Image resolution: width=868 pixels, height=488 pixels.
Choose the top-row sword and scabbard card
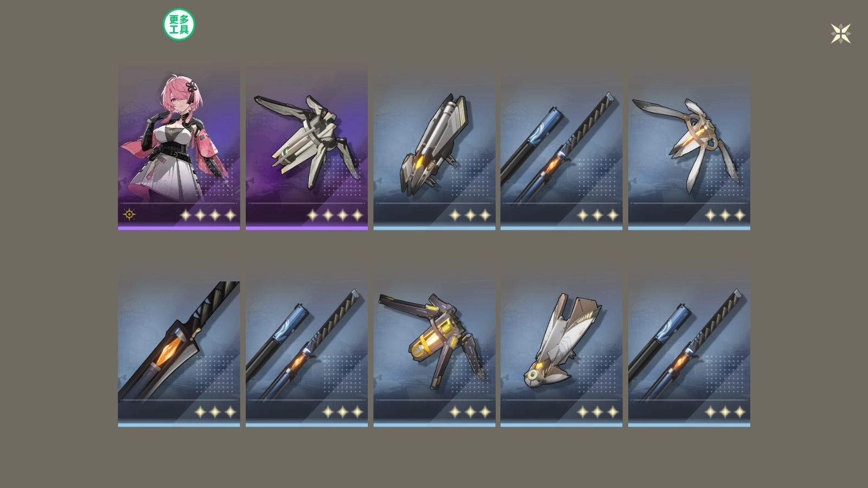click(x=561, y=146)
